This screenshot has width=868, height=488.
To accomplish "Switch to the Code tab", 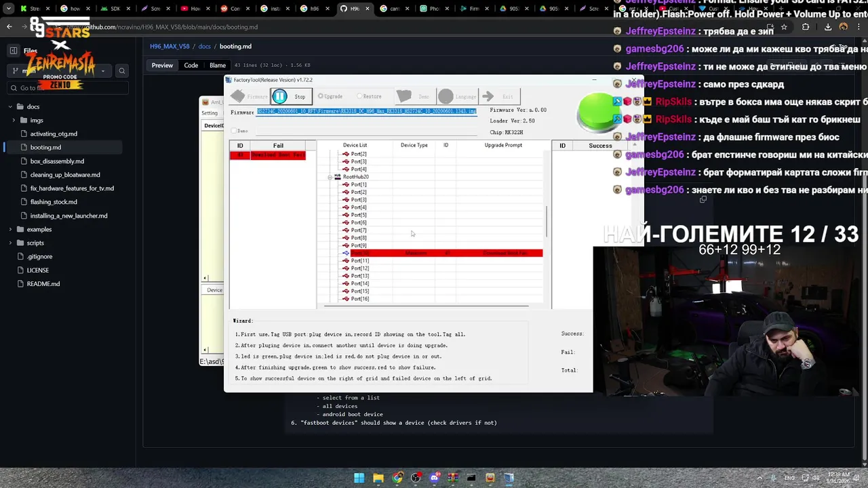I will pyautogui.click(x=191, y=65).
